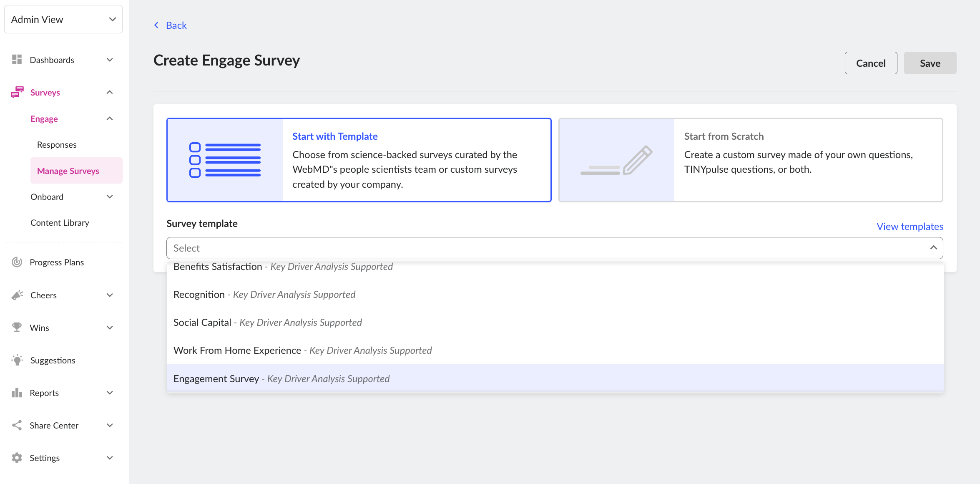980x484 pixels.
Task: Click the Survey template Select field
Action: [x=555, y=248]
